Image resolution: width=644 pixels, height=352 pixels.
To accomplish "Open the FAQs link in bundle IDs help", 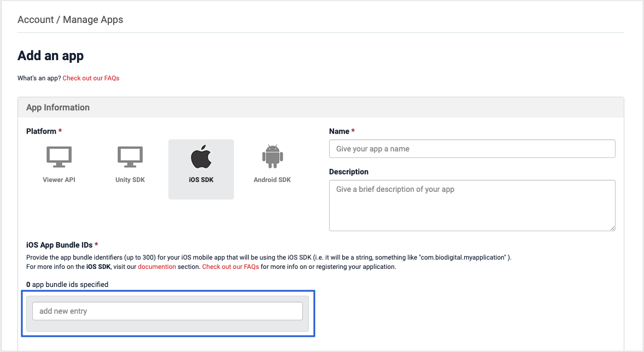I will [x=230, y=267].
